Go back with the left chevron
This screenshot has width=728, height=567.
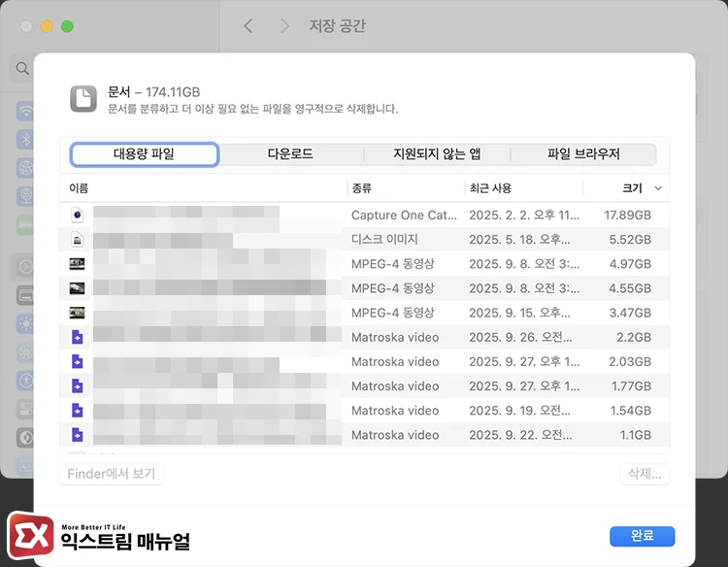(x=248, y=26)
